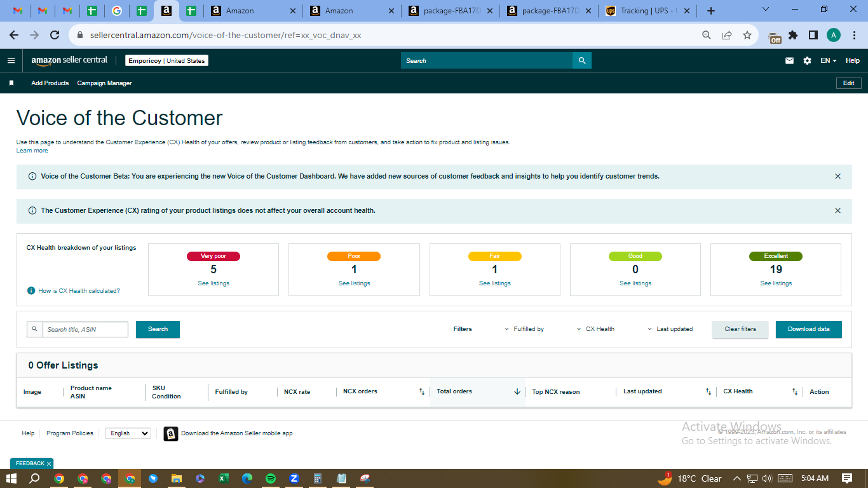Click the Emporicoy United States marketplace switcher

click(x=166, y=61)
